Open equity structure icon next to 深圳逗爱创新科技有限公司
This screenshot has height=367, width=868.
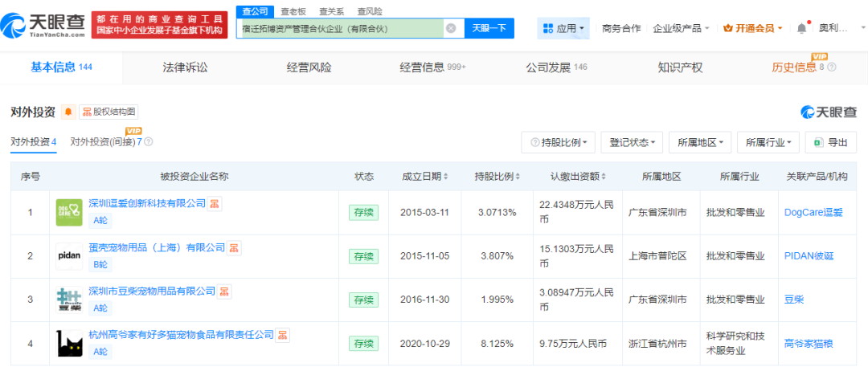(215, 204)
